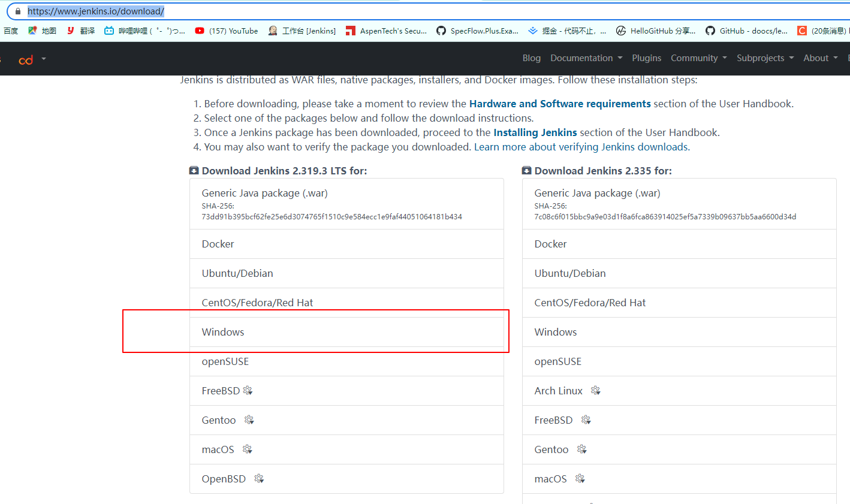Click the YouTube bookmark icon
Screen dimensions: 850x504
(200, 31)
